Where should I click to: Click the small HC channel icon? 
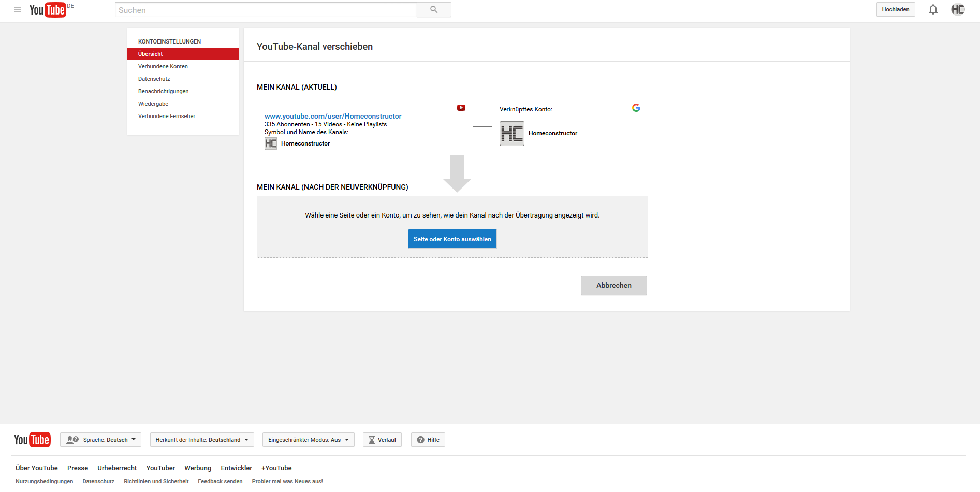coord(271,143)
